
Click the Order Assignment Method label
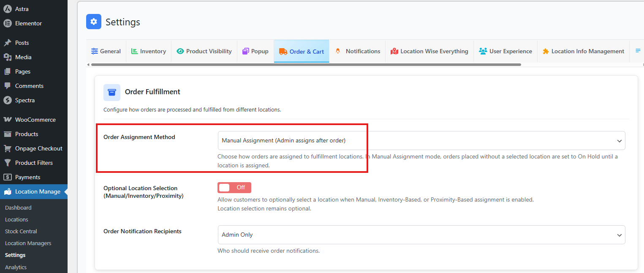pyautogui.click(x=139, y=137)
